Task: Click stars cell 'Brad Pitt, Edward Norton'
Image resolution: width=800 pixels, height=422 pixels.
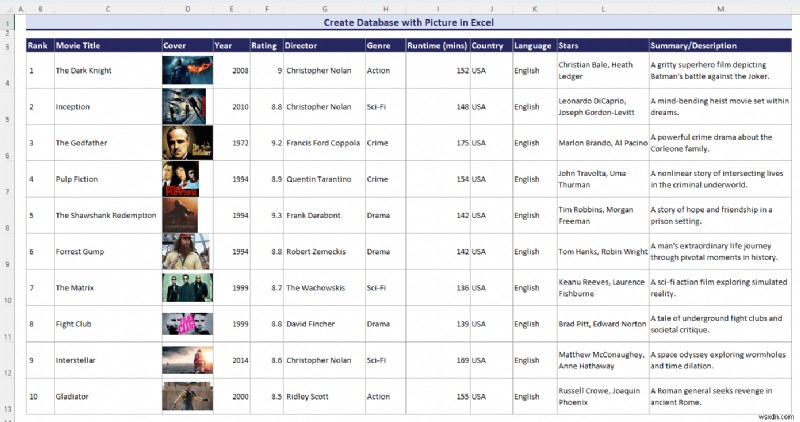Action: click(x=603, y=324)
